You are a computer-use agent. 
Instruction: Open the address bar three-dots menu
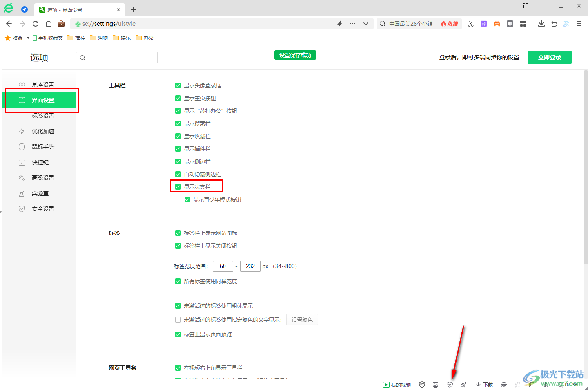click(x=352, y=24)
